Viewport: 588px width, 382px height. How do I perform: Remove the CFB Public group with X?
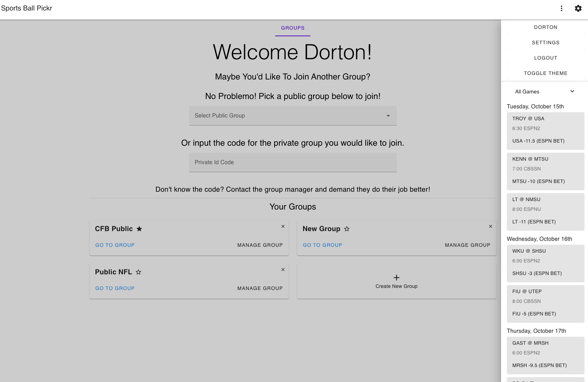pyautogui.click(x=283, y=227)
